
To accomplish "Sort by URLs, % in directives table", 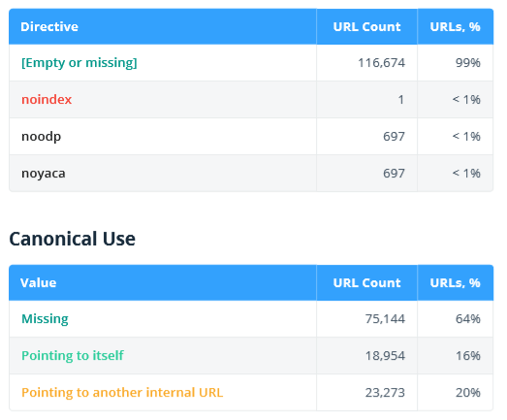I will click(455, 26).
